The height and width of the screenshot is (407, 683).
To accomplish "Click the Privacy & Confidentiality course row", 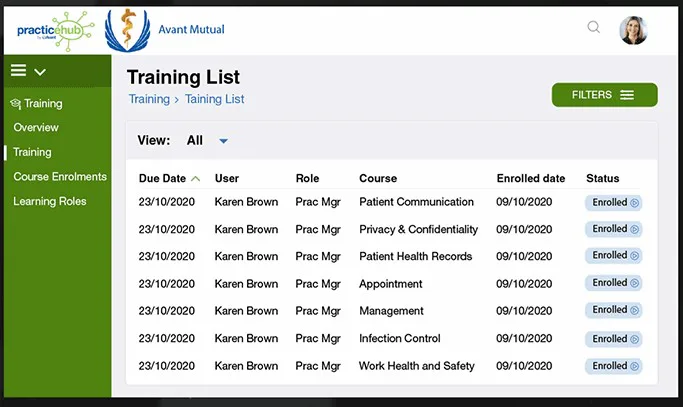I will pyautogui.click(x=390, y=229).
